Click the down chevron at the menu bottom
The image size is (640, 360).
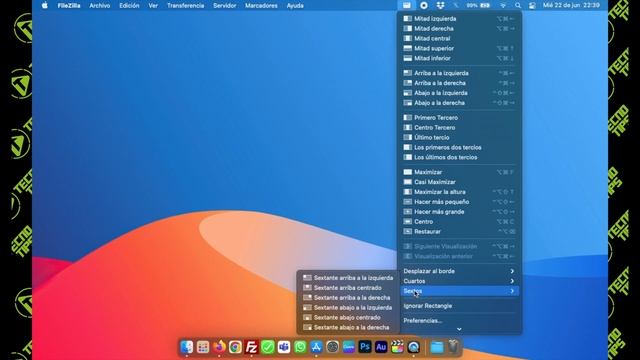pos(459,329)
